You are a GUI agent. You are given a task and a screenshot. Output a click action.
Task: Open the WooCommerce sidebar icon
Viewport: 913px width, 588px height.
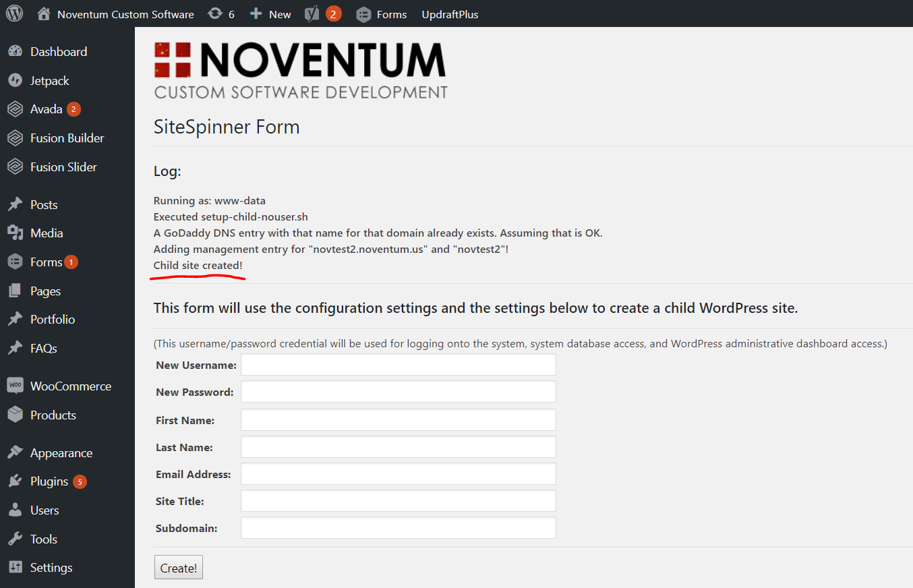click(x=15, y=386)
